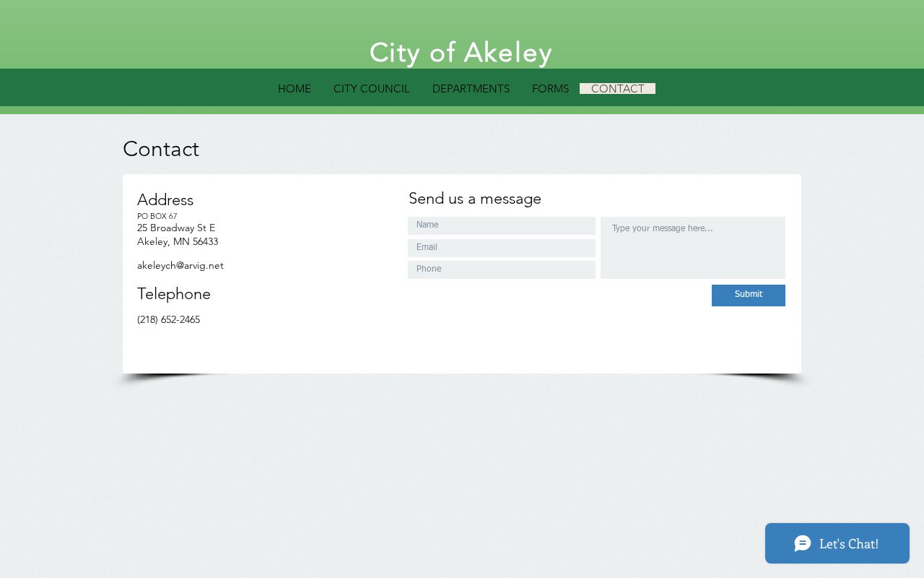This screenshot has height=578, width=924.
Task: Click the City of Akeley site title
Action: tap(461, 53)
